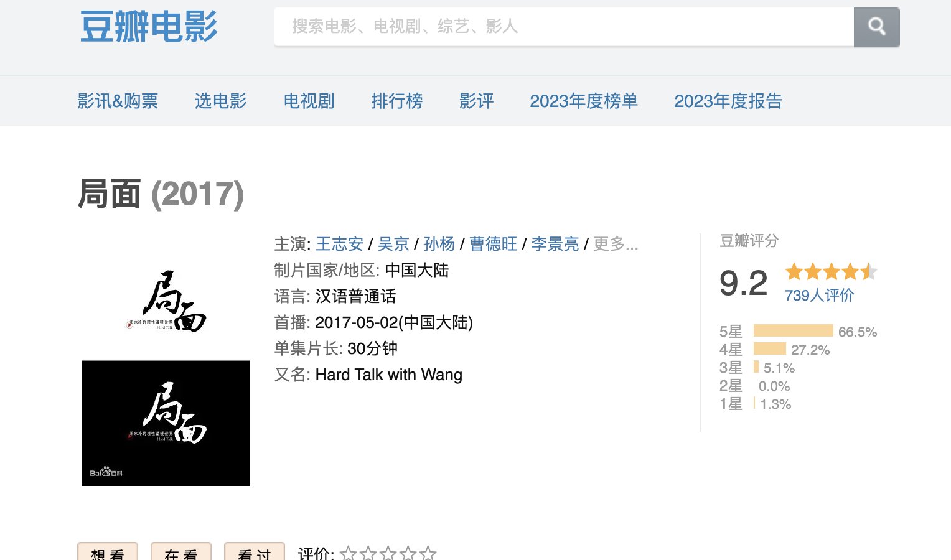Go to 选电影 section
This screenshot has width=951, height=560.
221,101
